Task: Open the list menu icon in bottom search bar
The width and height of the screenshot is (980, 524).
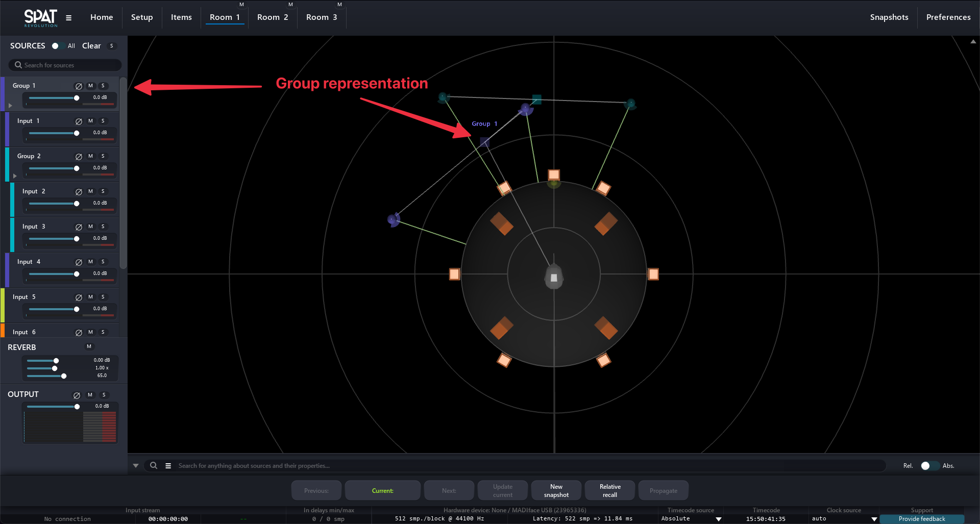Action: 168,466
